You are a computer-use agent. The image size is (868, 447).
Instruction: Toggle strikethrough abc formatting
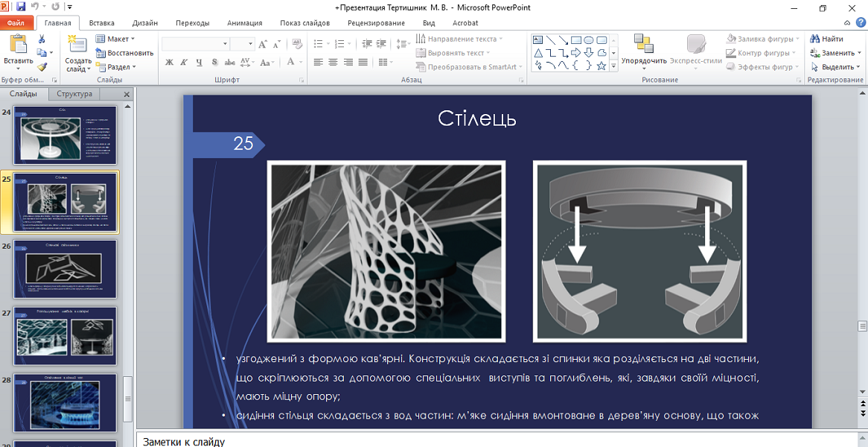tap(229, 62)
